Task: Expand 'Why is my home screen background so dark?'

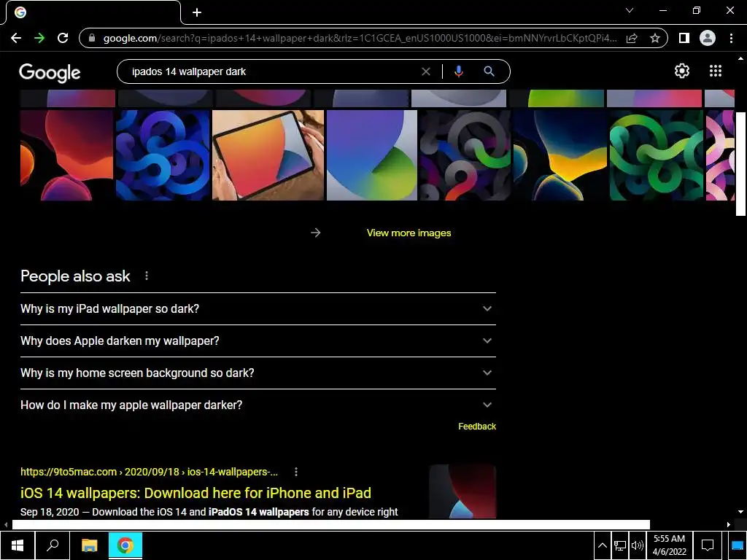Action: coord(258,373)
